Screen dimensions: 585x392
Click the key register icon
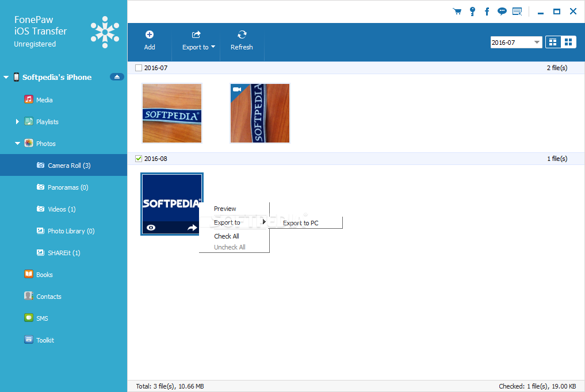tap(472, 11)
